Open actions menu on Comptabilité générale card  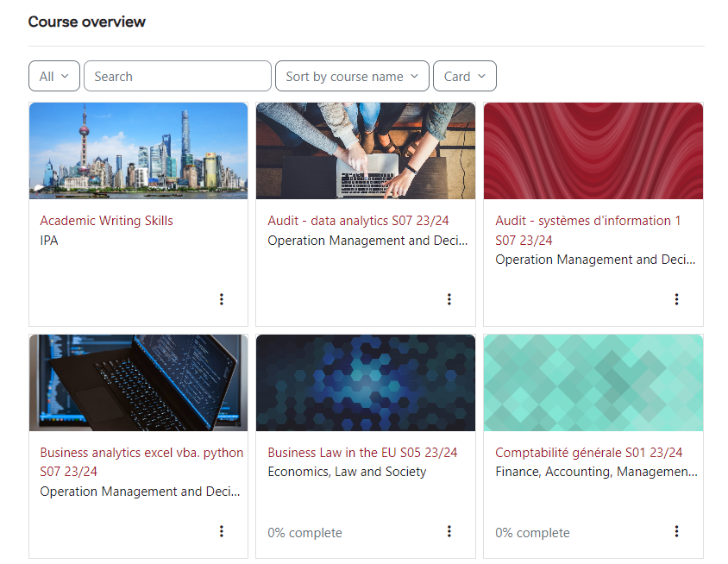(676, 531)
